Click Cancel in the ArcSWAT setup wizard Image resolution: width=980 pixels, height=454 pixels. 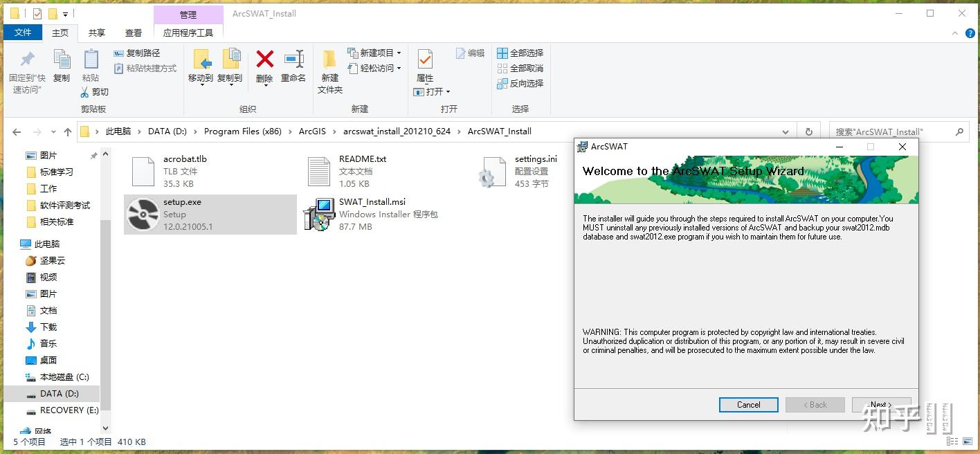pyautogui.click(x=748, y=404)
